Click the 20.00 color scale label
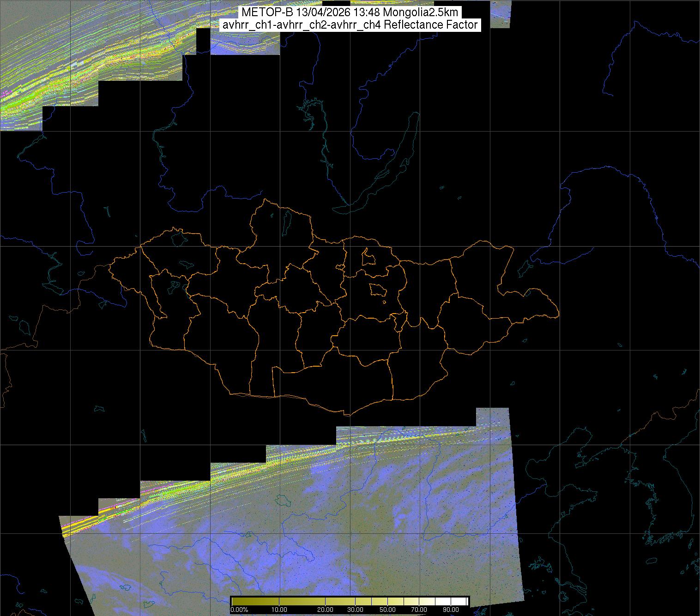This screenshot has height=616, width=700. [326, 610]
